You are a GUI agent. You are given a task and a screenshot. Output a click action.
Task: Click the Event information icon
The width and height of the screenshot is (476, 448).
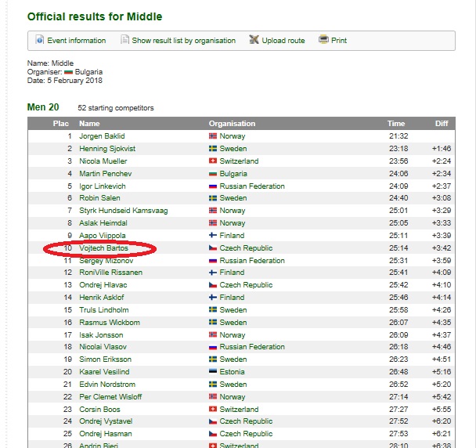pyautogui.click(x=40, y=40)
